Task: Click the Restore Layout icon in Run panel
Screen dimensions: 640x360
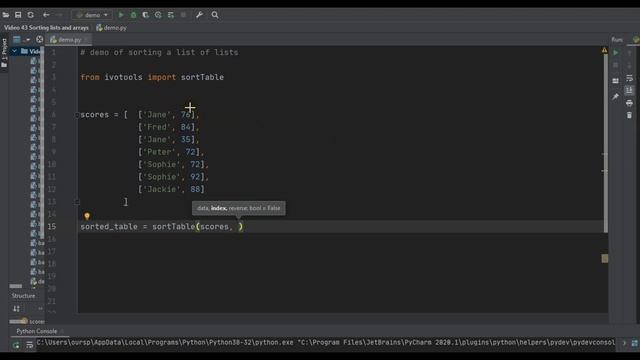Action: (616, 81)
